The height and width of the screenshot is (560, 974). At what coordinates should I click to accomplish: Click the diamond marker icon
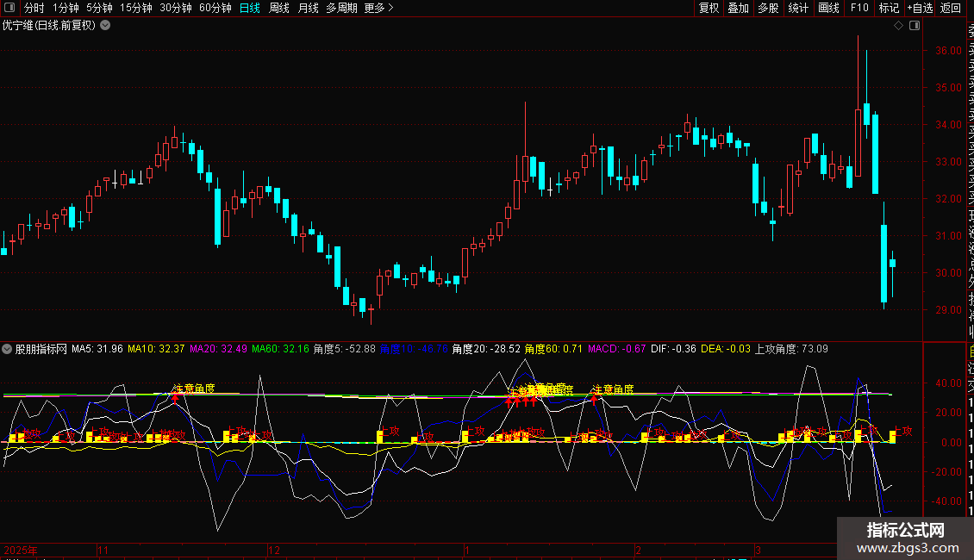[x=898, y=26]
